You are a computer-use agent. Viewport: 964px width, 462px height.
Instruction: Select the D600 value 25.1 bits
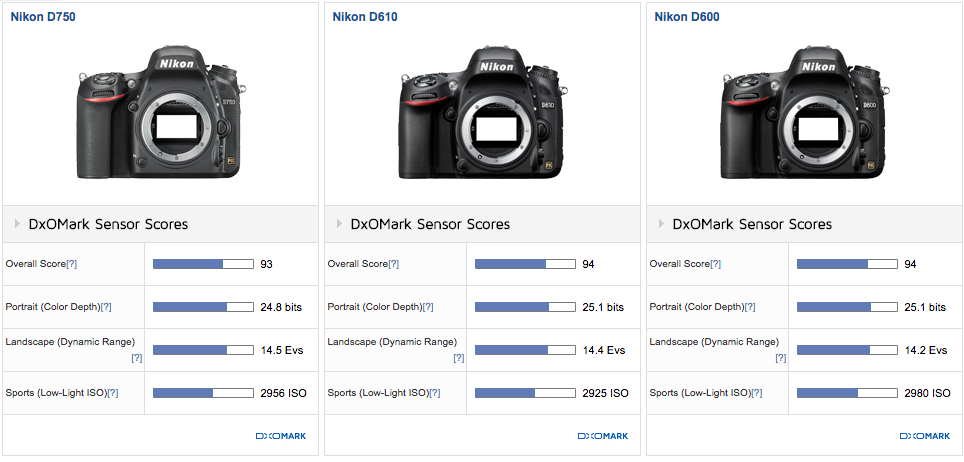coord(925,307)
